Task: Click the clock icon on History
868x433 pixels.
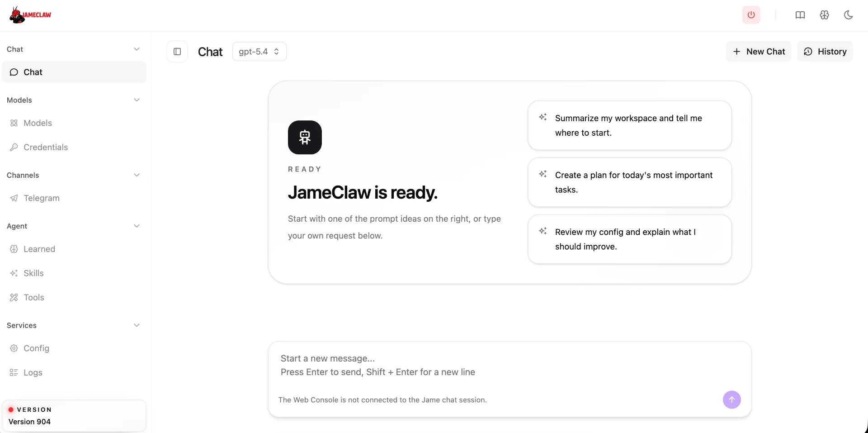Action: (x=808, y=52)
